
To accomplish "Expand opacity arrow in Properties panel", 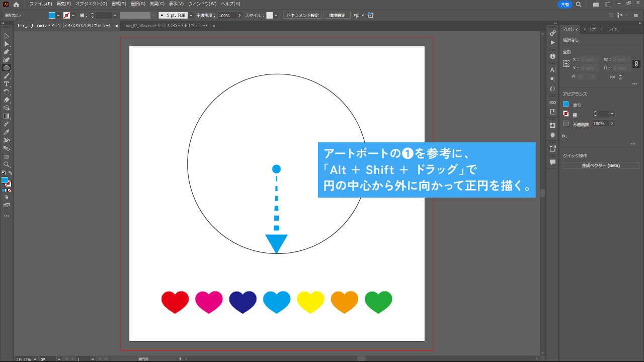I will click(x=612, y=123).
